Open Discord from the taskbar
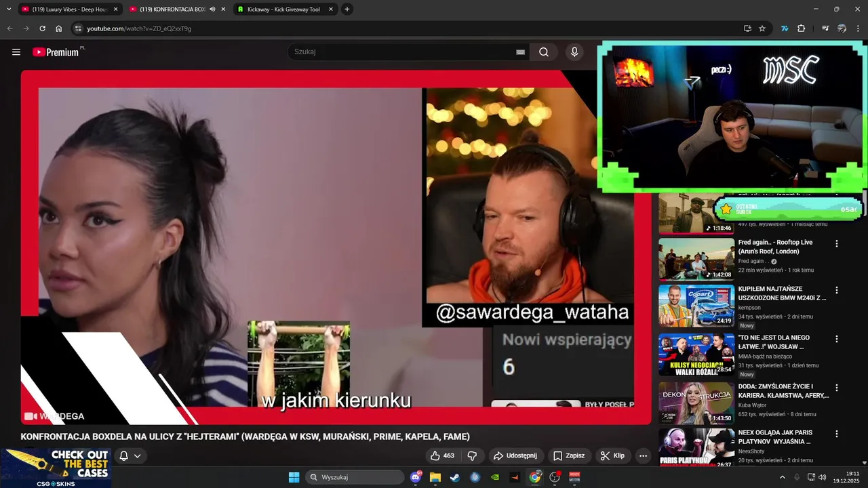The width and height of the screenshot is (868, 488). pos(416,477)
